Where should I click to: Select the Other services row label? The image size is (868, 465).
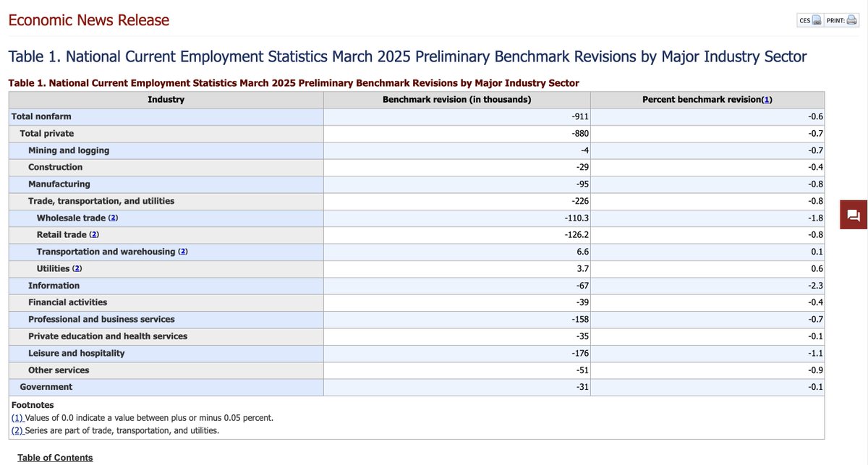point(59,370)
